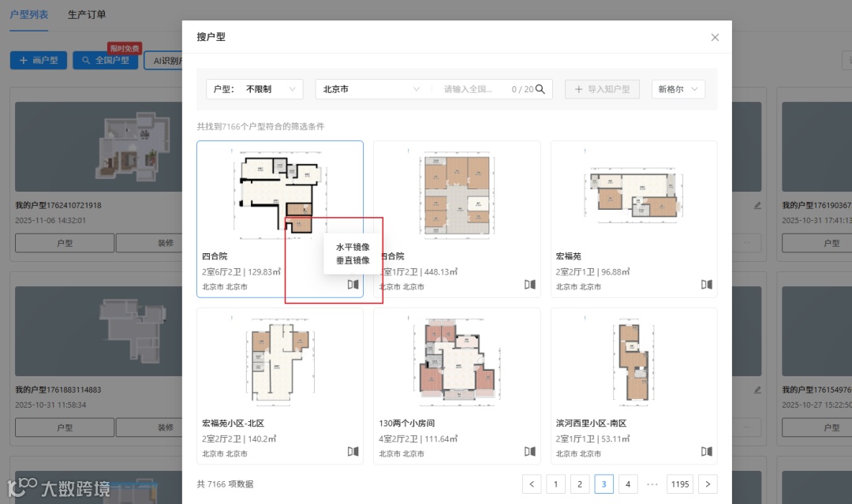Click the AI识别 button
The width and height of the screenshot is (852, 504).
point(163,60)
